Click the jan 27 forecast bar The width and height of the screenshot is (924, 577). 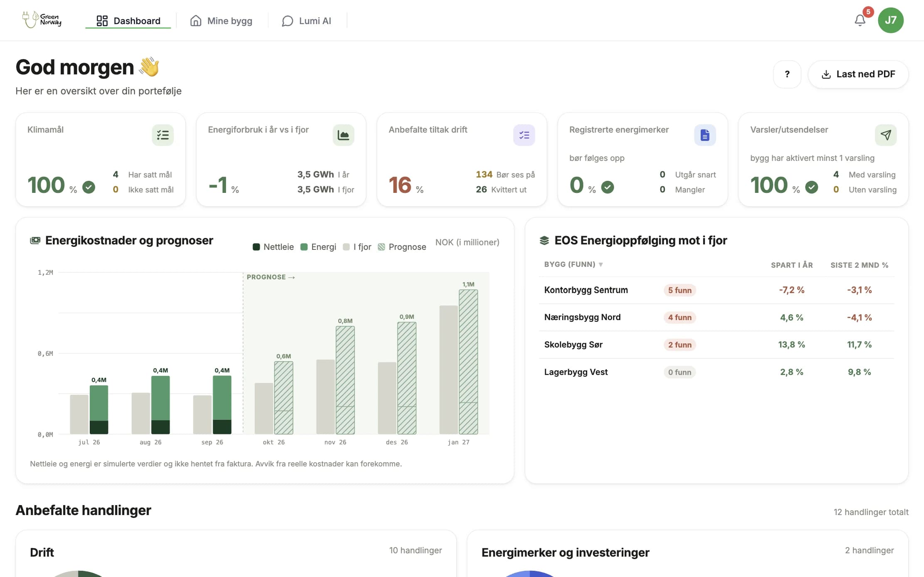[x=468, y=362]
